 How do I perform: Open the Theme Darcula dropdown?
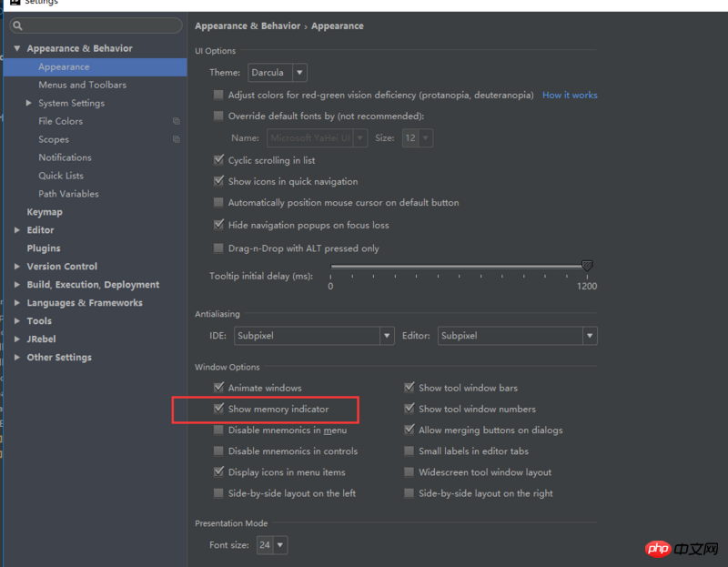click(x=278, y=73)
